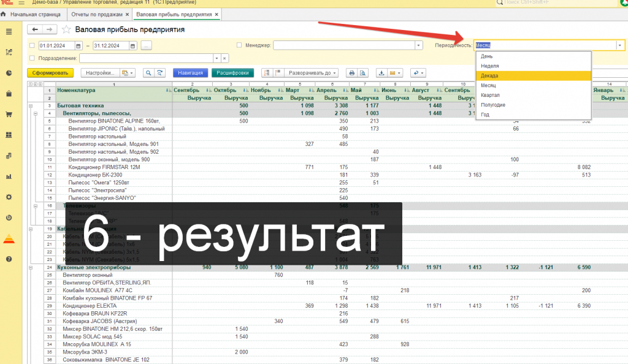Go forward with the right arrow button
This screenshot has width=628, height=364.
[49, 29]
